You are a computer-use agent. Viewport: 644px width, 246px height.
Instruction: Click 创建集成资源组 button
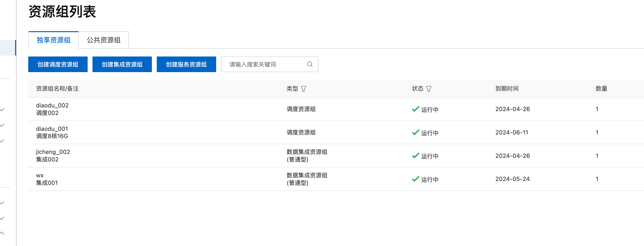point(122,64)
